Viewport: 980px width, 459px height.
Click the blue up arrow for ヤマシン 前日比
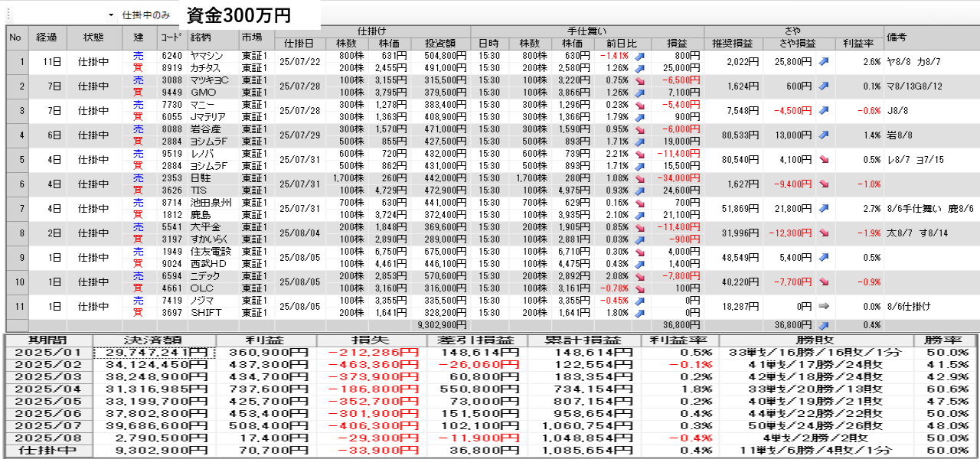coord(640,56)
